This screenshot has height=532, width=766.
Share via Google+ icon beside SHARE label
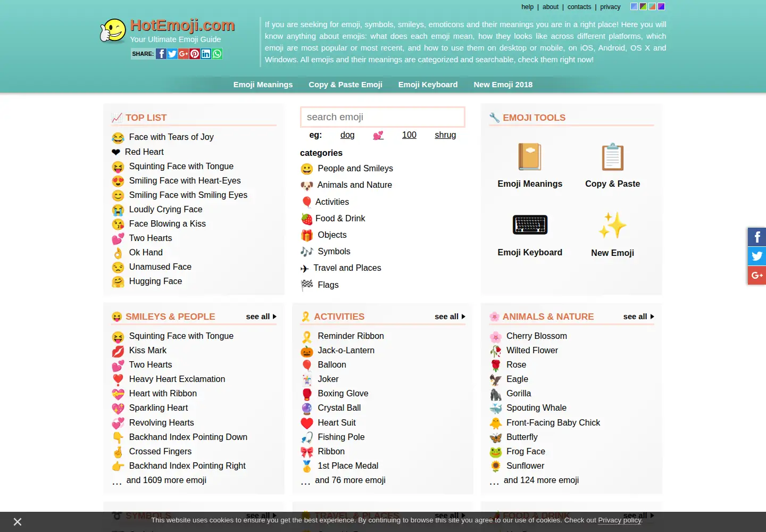(184, 54)
